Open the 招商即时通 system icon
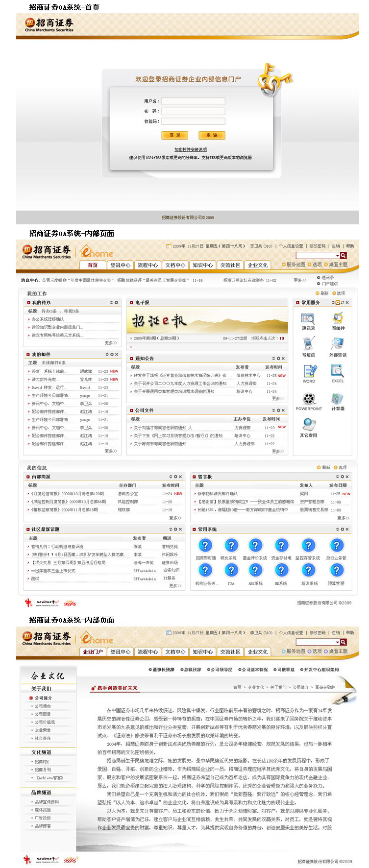Image resolution: width=369 pixels, height=868 pixels. [205, 545]
